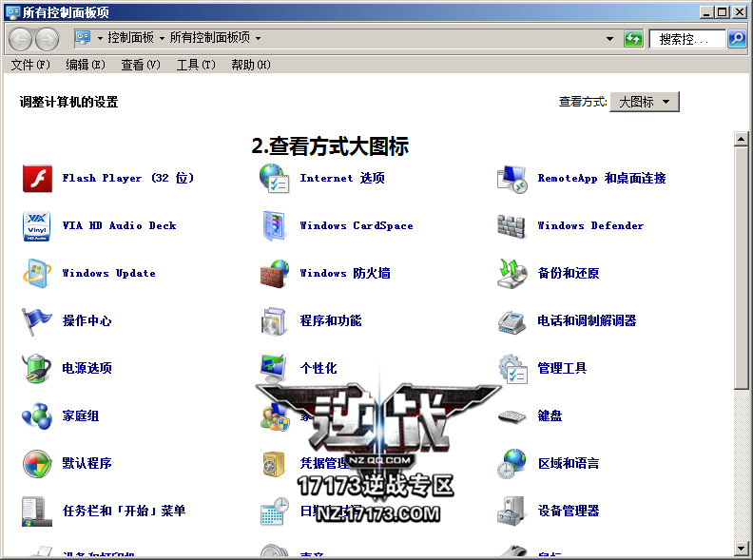
Task: Open the 程序和功能 icon
Action: tap(274, 320)
